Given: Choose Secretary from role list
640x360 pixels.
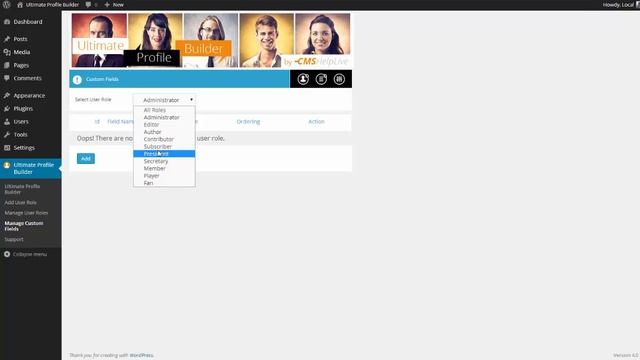Looking at the screenshot, I should 164,161.
